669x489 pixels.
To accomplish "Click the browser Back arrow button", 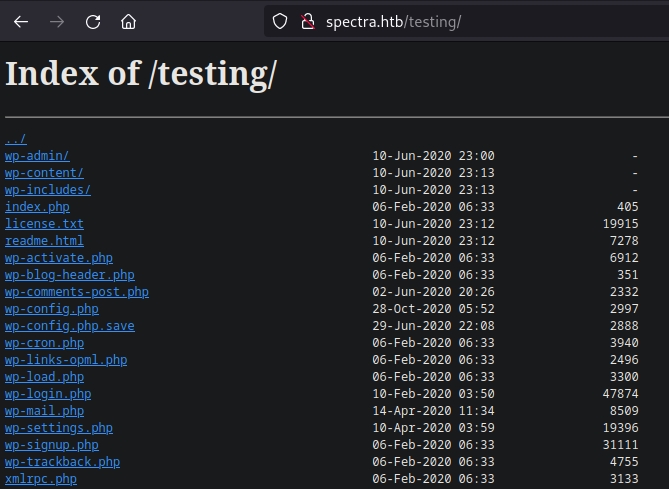I will pyautogui.click(x=21, y=21).
